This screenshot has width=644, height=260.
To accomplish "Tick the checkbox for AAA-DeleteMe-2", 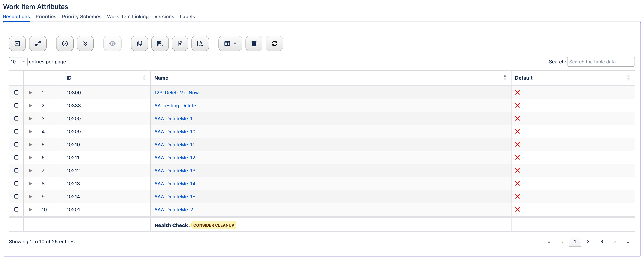I will [x=16, y=209].
